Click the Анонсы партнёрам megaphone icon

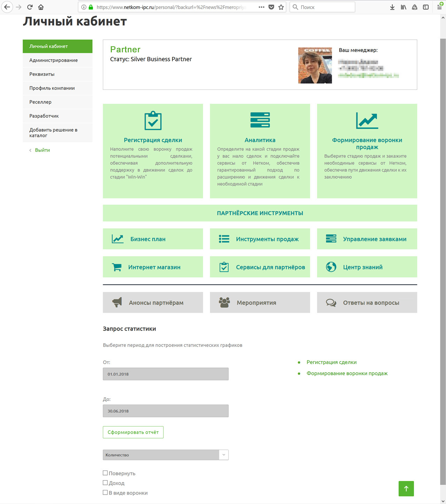point(117,302)
